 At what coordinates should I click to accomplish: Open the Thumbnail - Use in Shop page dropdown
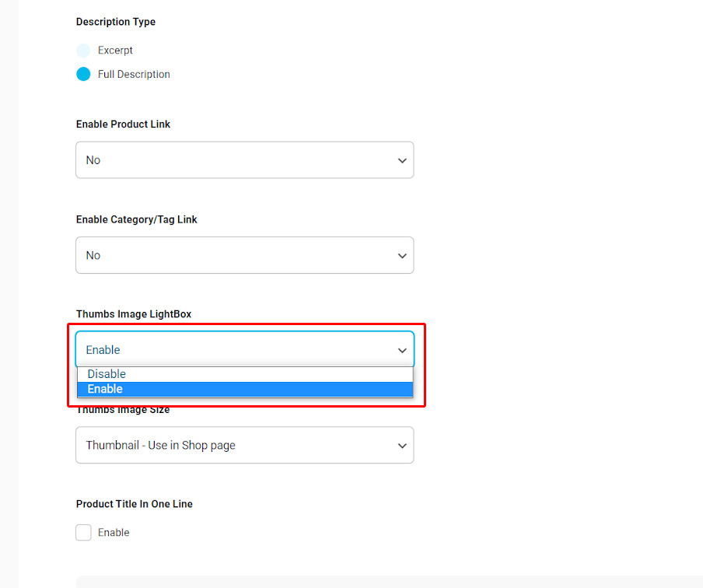[233, 446]
